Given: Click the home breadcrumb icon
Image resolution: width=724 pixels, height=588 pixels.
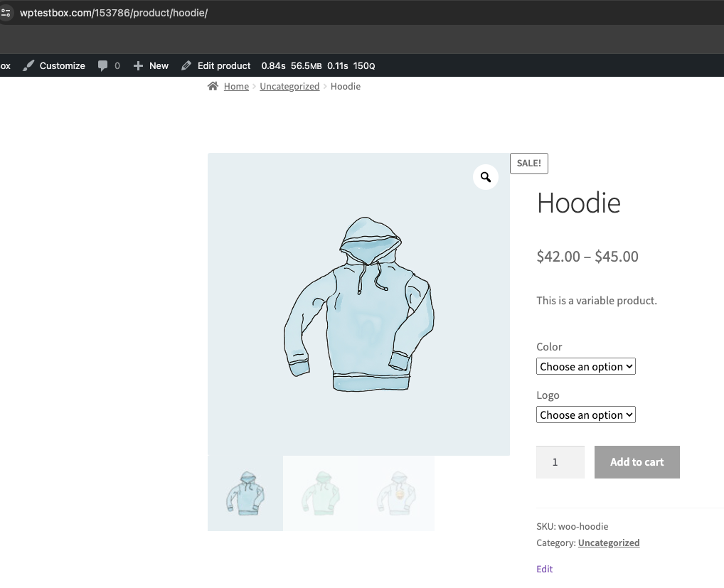Looking at the screenshot, I should (x=213, y=86).
